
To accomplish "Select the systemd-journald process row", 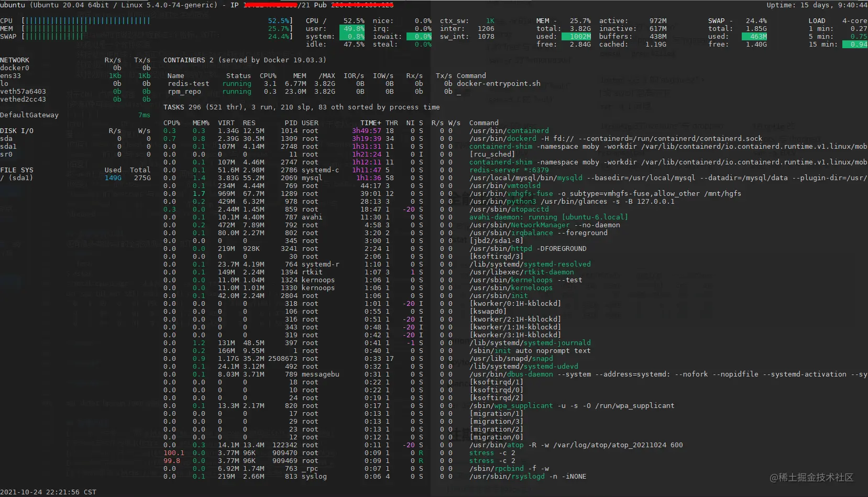I will (377, 343).
